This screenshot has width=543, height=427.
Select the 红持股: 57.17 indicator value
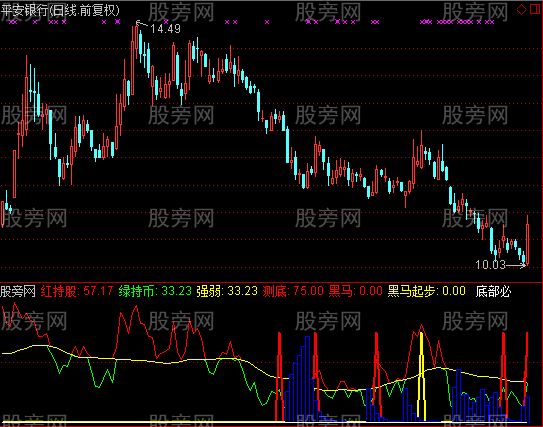pyautogui.click(x=77, y=291)
